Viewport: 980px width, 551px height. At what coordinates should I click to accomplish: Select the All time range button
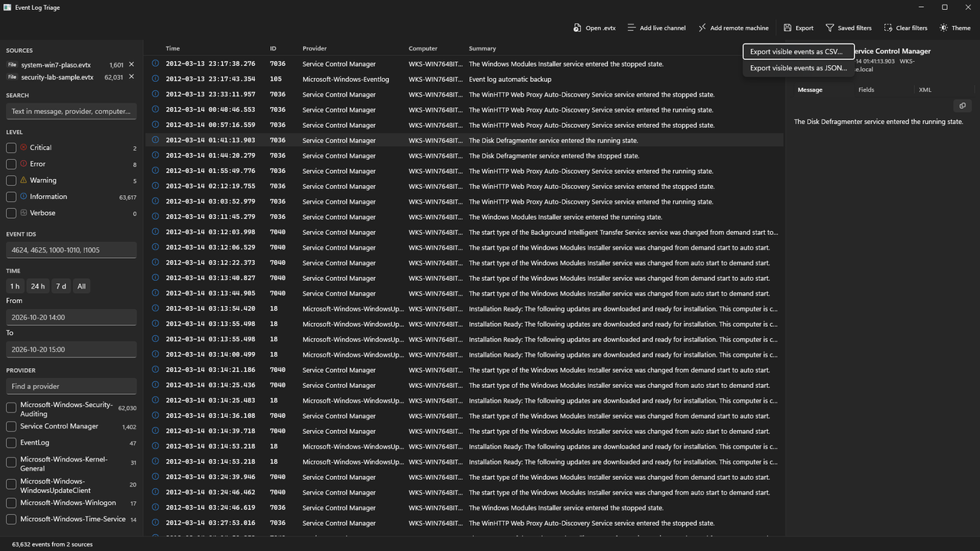pyautogui.click(x=81, y=286)
